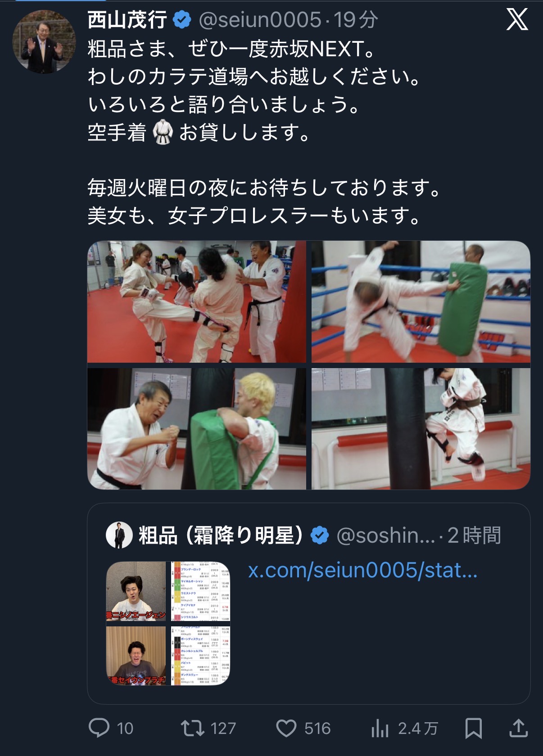
Task: Click the X logo icon
Action: coord(517,20)
